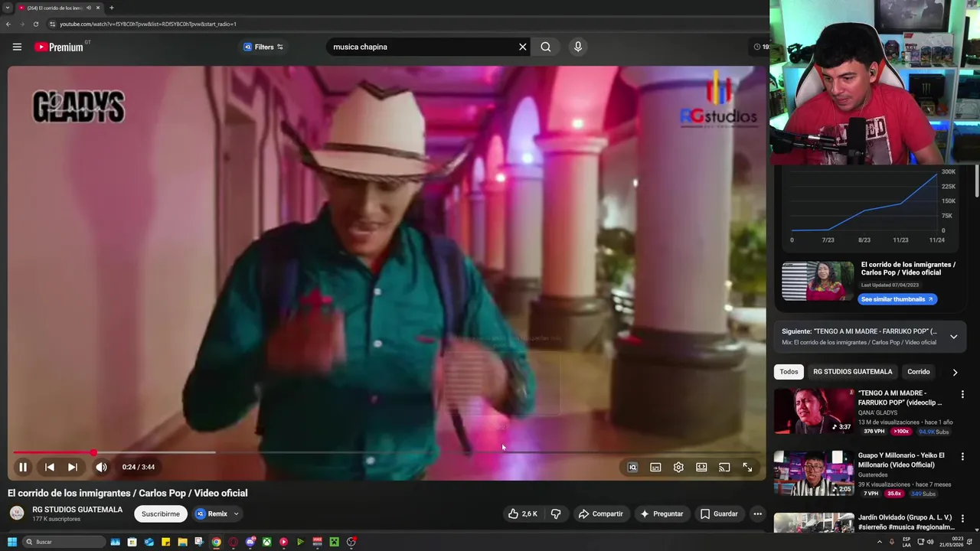This screenshot has width=980, height=551.
Task: Open the vidIQ Filters button
Action: [x=263, y=47]
